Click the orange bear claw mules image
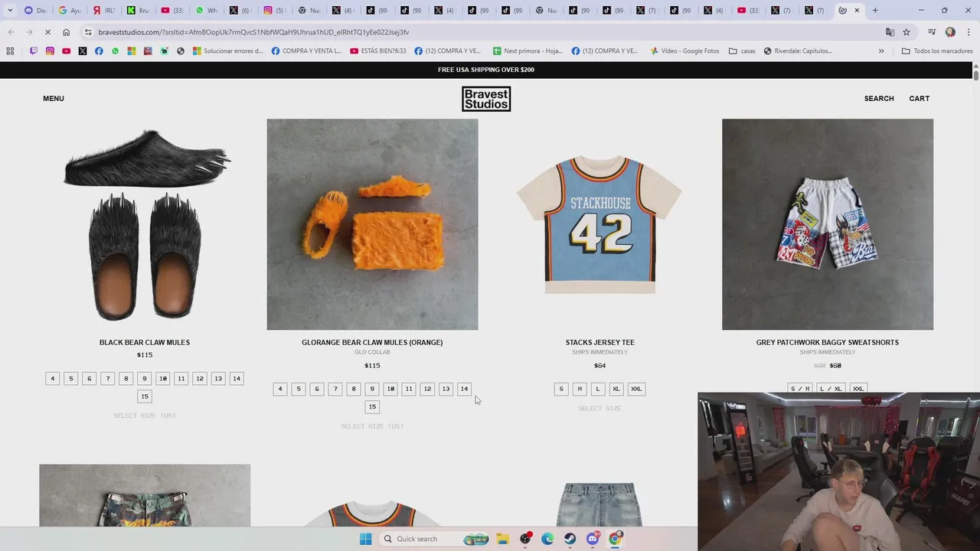 372,224
